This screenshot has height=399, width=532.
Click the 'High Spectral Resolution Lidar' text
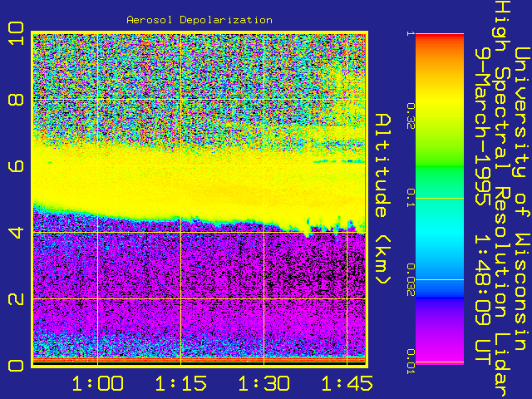click(502, 199)
